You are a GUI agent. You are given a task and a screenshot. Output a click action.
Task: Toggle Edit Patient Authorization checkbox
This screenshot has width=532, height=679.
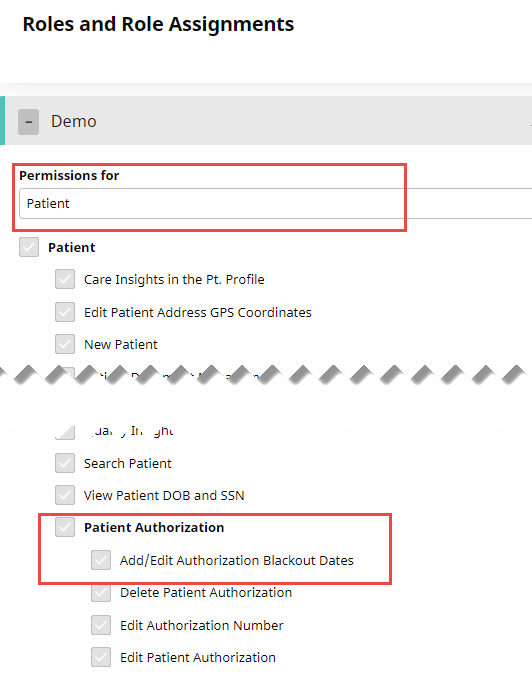[101, 657]
